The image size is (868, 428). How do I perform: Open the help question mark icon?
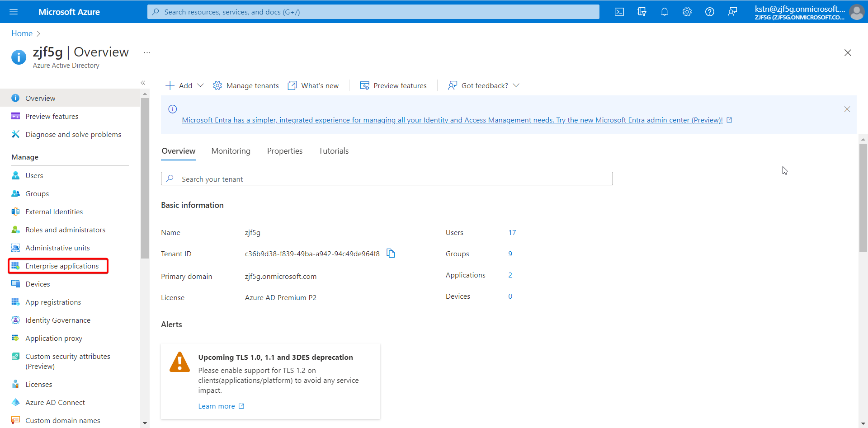pos(710,12)
